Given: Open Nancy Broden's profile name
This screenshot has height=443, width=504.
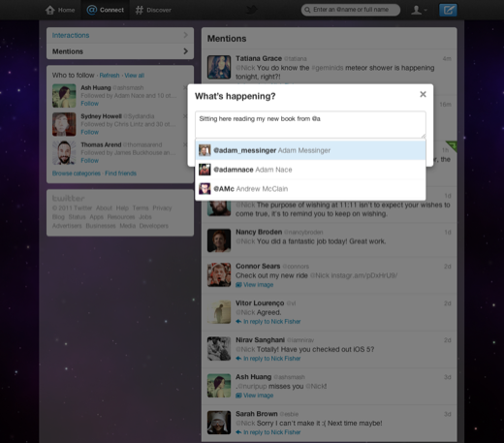Looking at the screenshot, I should [259, 232].
